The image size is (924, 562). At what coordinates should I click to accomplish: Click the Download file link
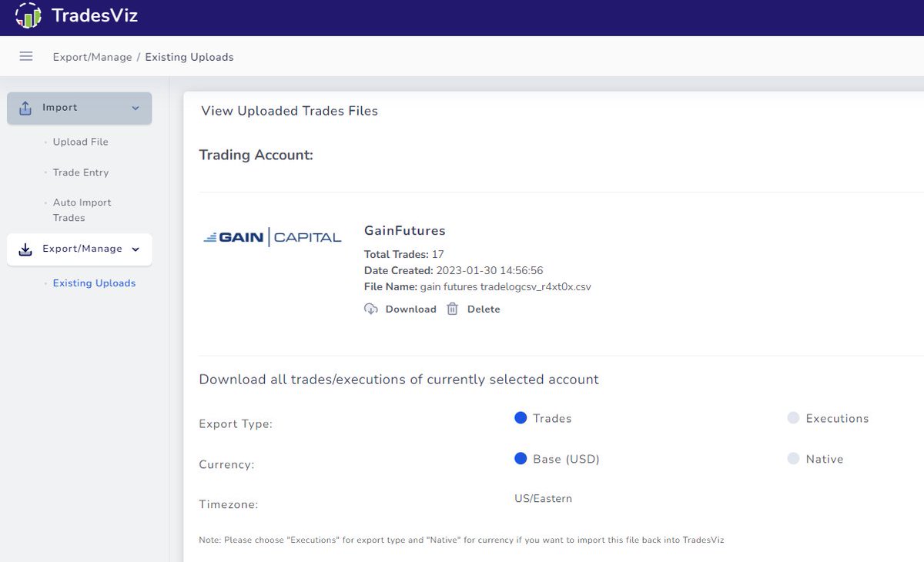pyautogui.click(x=410, y=309)
